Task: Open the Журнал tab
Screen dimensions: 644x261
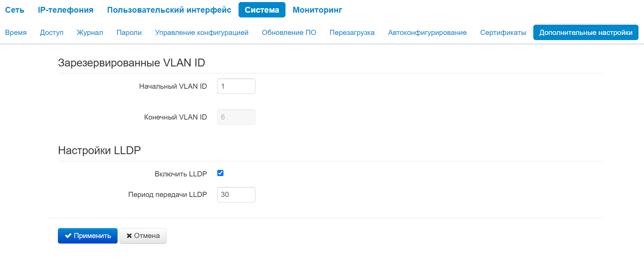Action: (90, 33)
